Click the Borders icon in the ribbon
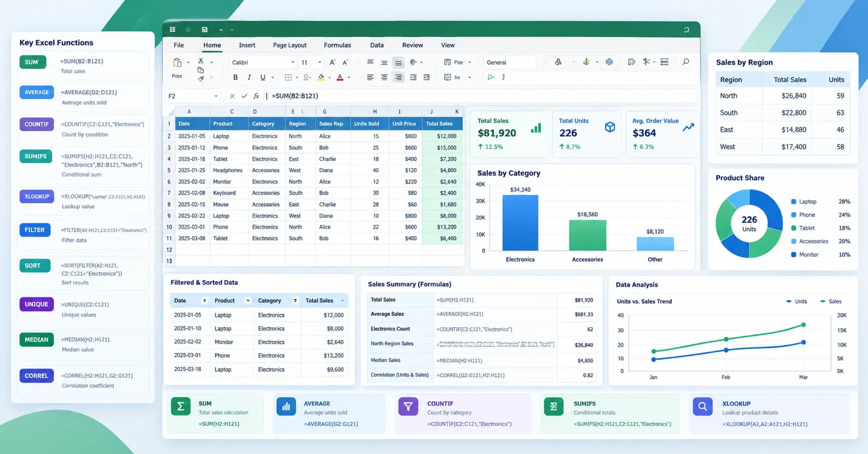 (x=288, y=78)
